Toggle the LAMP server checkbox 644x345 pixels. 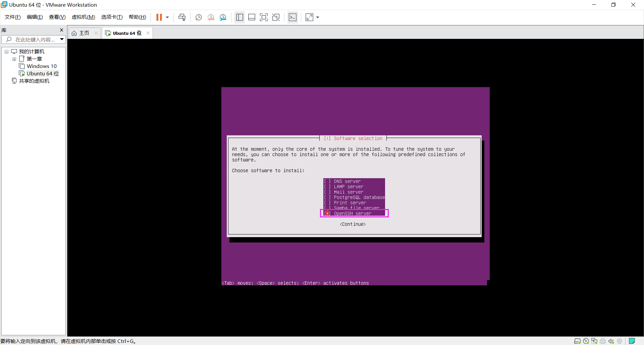[x=327, y=187]
